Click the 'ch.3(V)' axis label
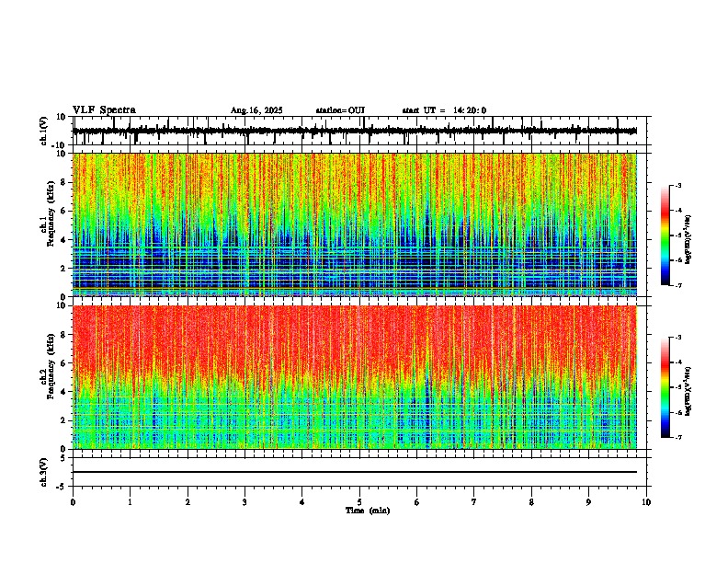The image size is (728, 563). [44, 473]
